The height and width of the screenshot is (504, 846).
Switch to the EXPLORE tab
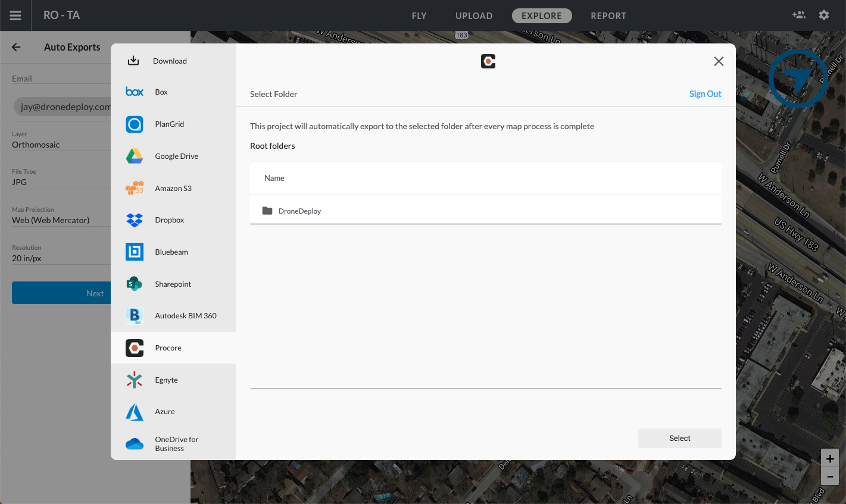point(542,15)
